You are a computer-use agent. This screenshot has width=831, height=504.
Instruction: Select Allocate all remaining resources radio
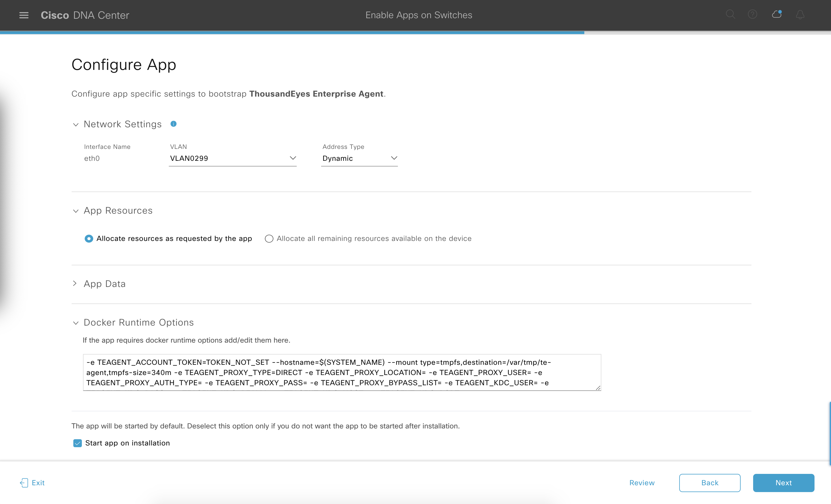(x=269, y=239)
